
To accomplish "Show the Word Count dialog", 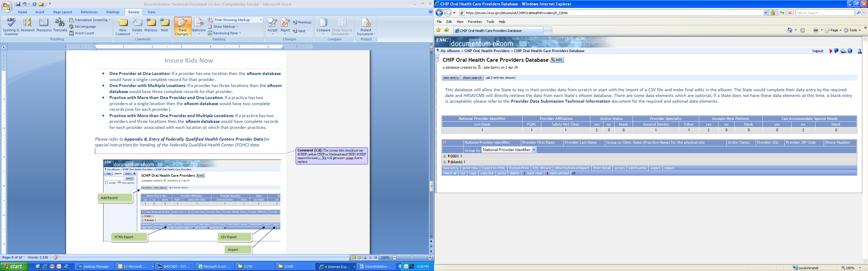I will (x=82, y=33).
